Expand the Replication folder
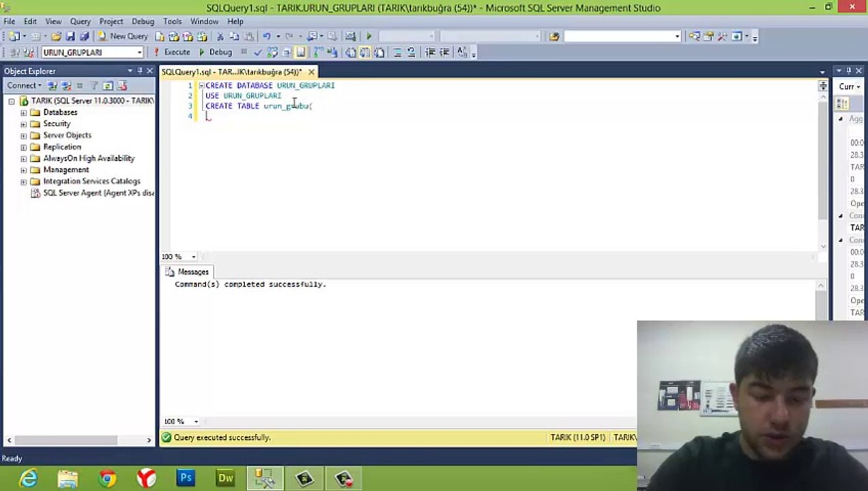The image size is (868, 491). click(24, 147)
